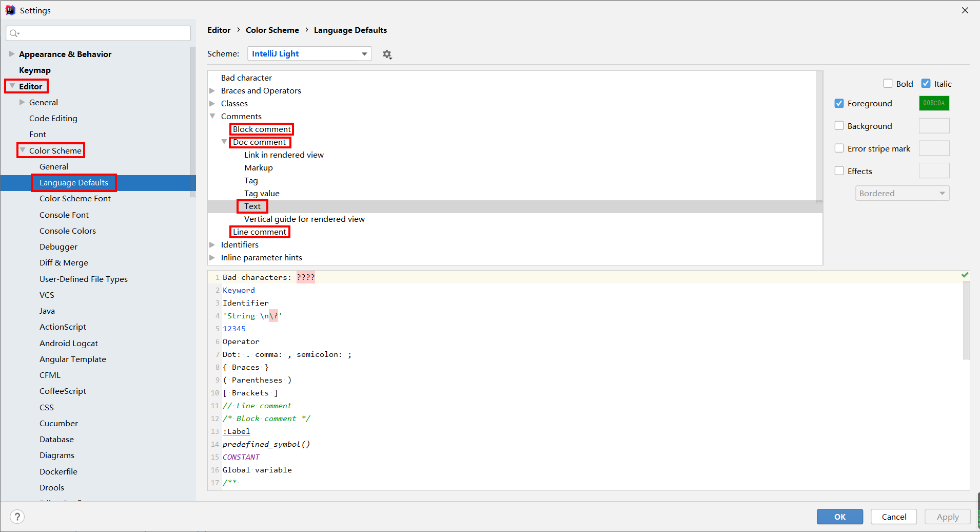980x532 pixels.
Task: Open Color Scheme Font page
Action: click(75, 198)
